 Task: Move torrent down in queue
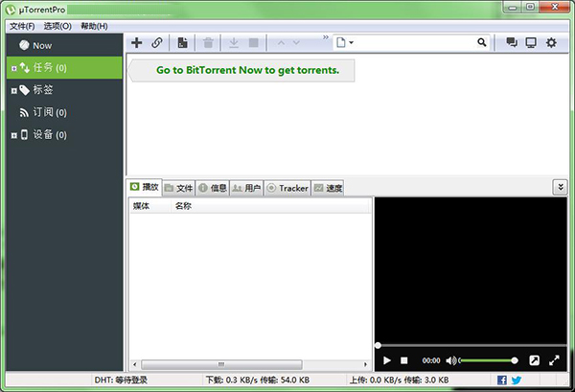[296, 43]
